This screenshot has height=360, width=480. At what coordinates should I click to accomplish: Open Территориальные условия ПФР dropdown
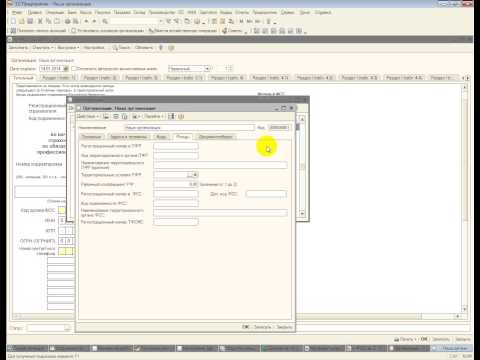tap(195, 175)
